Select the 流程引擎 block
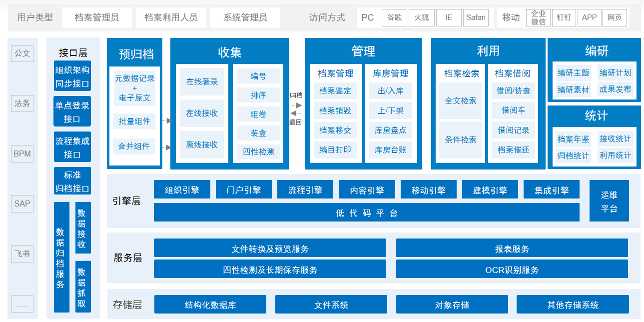644x322 pixels. tap(305, 190)
